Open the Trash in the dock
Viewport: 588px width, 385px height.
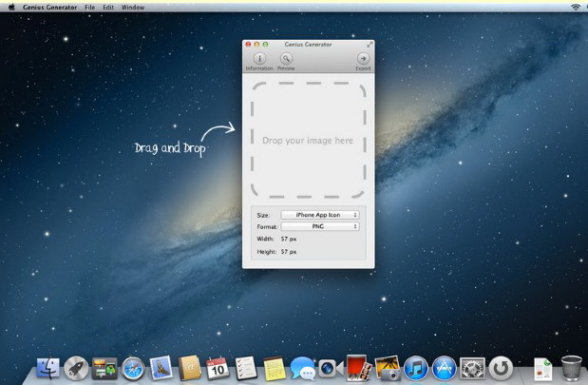click(x=571, y=368)
